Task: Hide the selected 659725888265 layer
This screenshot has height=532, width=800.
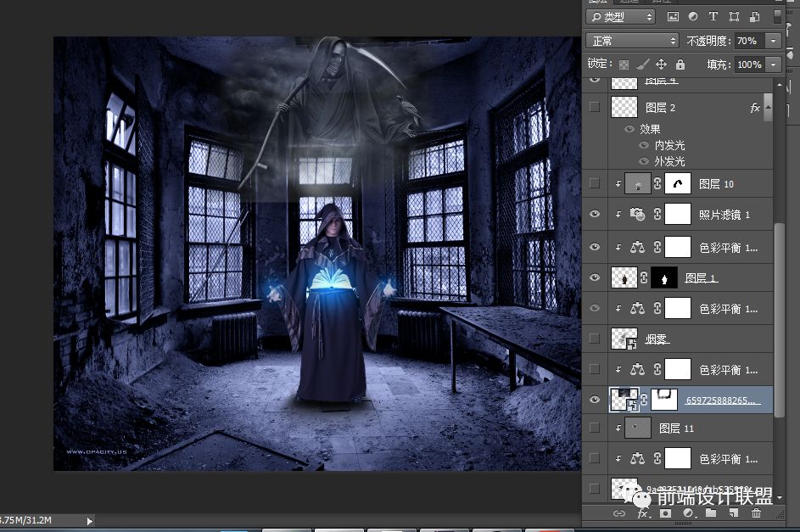Action: point(595,400)
